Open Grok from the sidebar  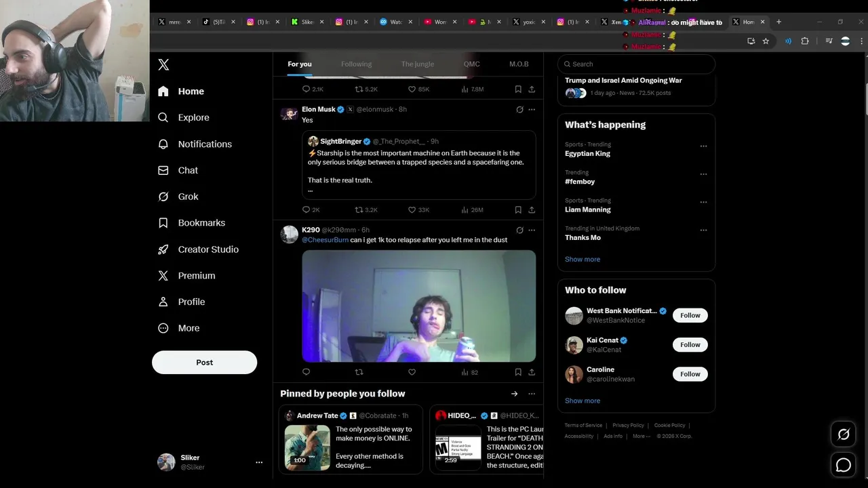point(178,197)
